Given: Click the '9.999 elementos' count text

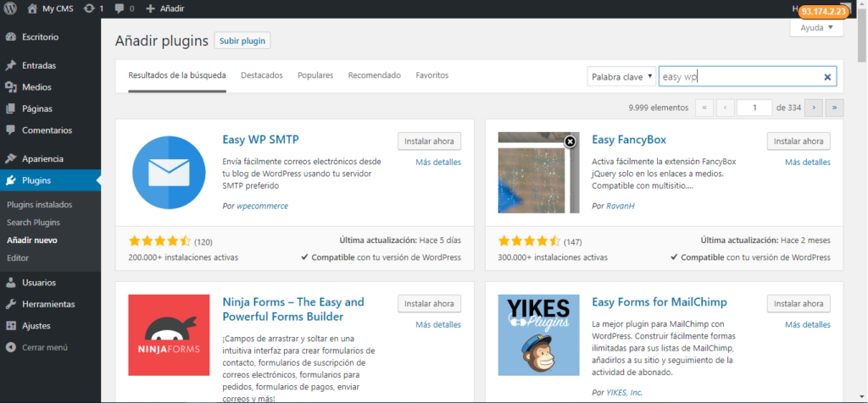Looking at the screenshot, I should 659,108.
